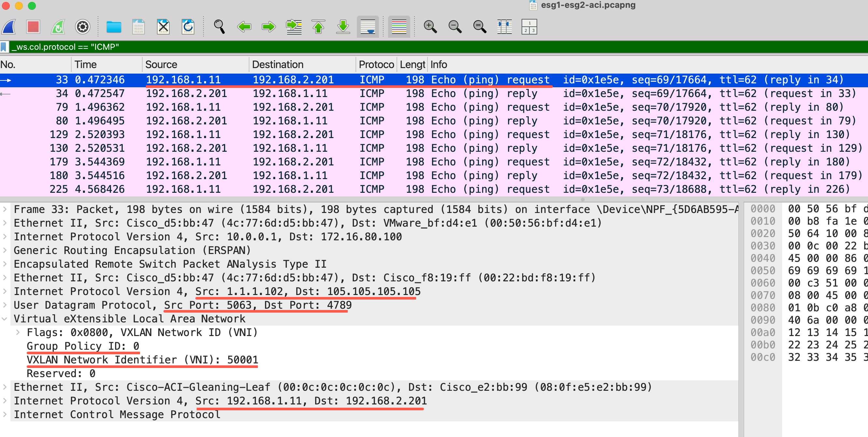Close this capture file
This screenshot has height=437, width=868.
tap(163, 27)
